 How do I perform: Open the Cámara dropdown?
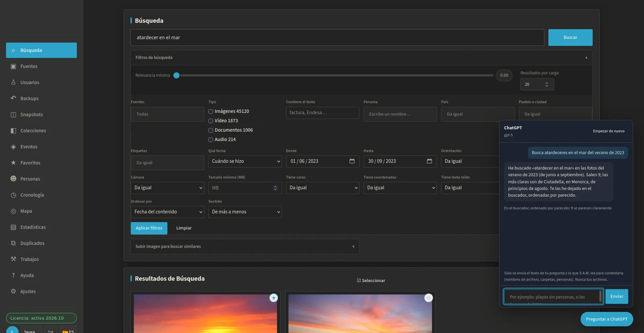click(x=167, y=188)
